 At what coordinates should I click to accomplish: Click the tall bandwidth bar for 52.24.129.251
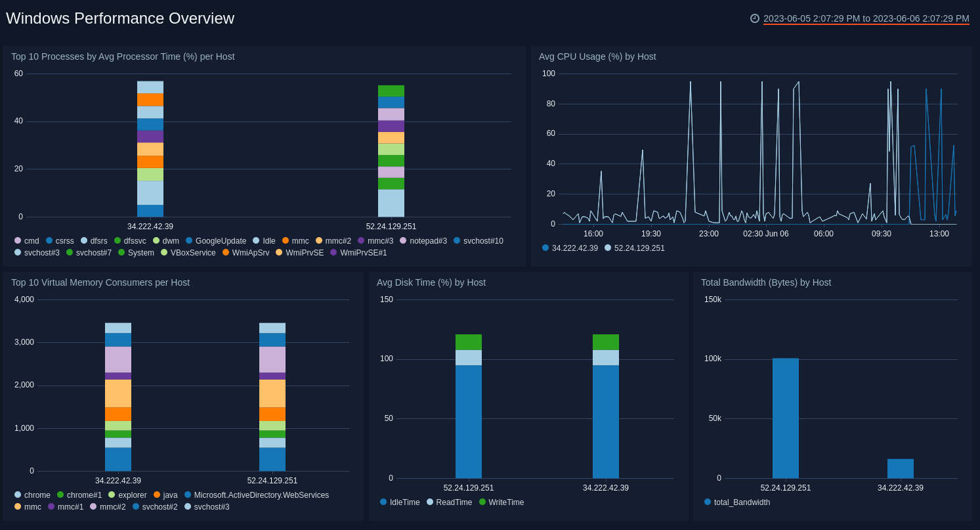(786, 418)
